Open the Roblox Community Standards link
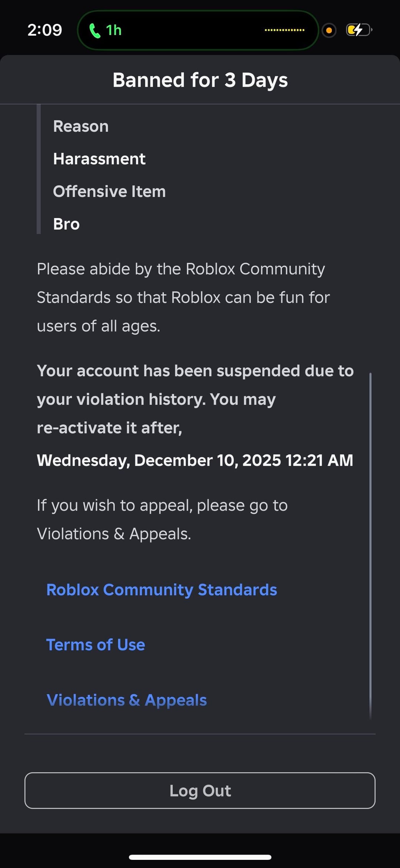The image size is (400, 868). pos(161,590)
